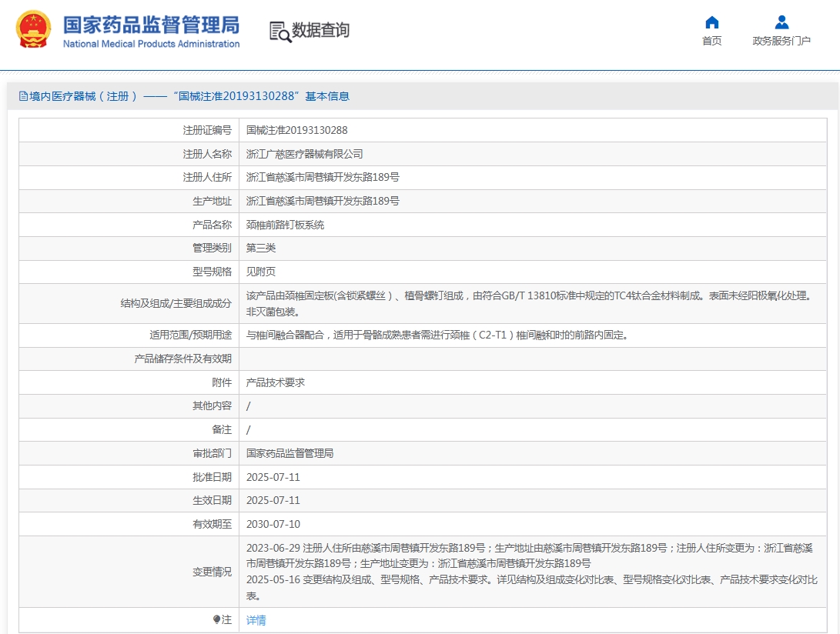The image size is (840, 634).
Task: Click the 2023-06-29 change record text
Action: [530, 556]
